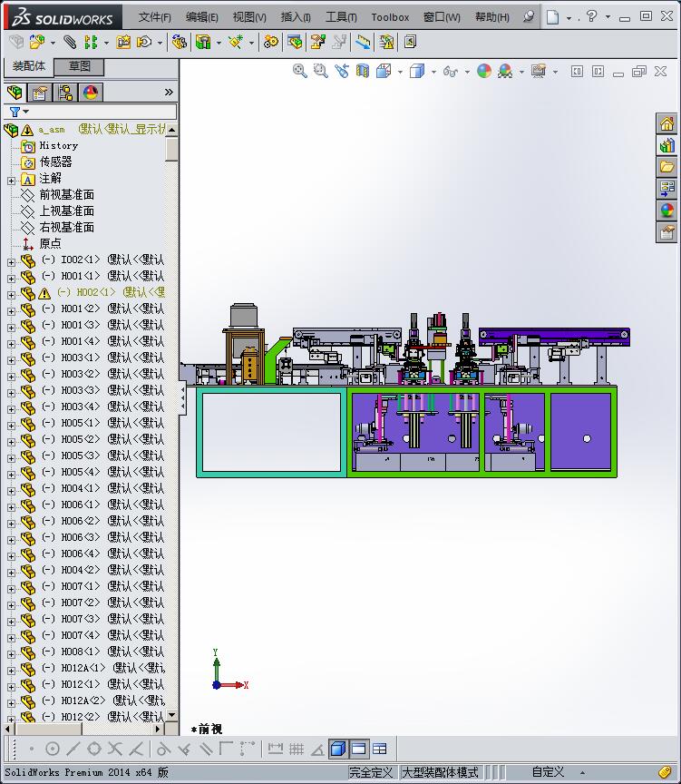Screen dimensions: 681x784
Task: Click the Apply Scene icon
Action: 505,71
